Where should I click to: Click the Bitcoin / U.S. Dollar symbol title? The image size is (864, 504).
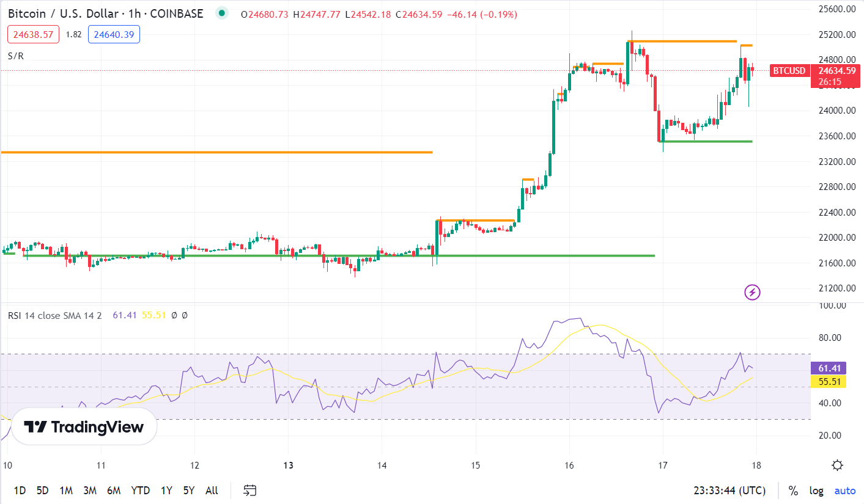pos(105,13)
